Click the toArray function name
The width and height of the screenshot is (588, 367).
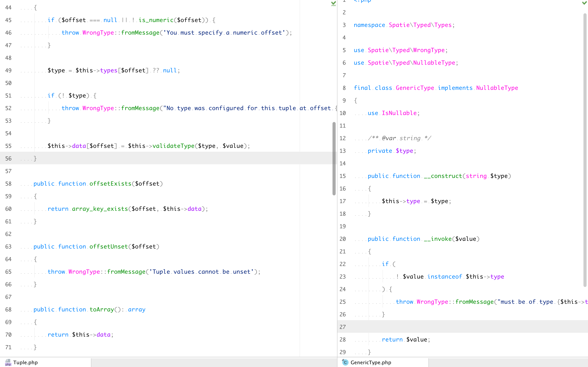101,309
